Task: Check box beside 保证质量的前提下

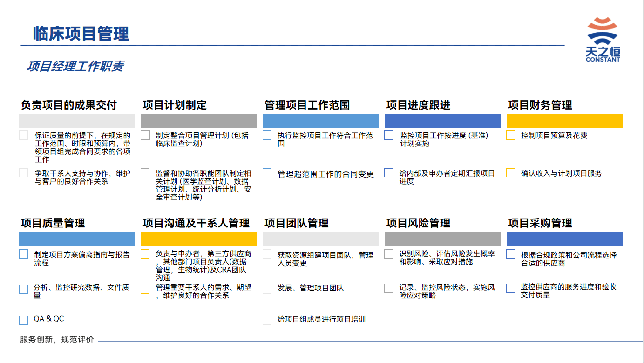Action: coord(24,136)
